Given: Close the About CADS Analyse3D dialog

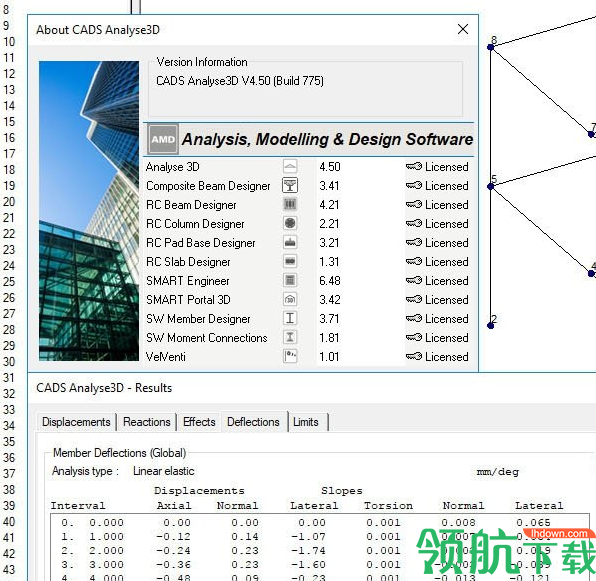Looking at the screenshot, I should pos(463,29).
